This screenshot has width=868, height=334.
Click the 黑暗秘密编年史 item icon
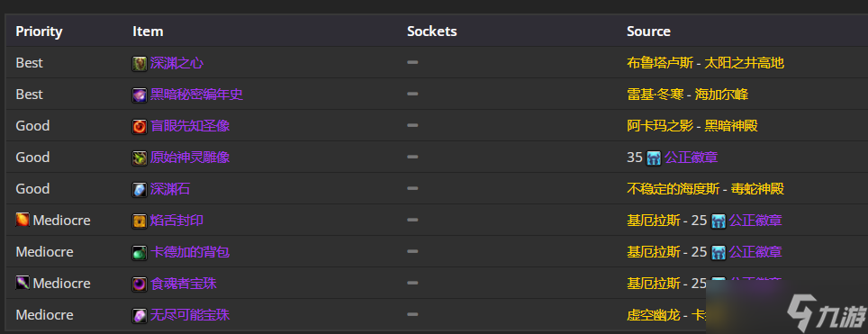tap(140, 95)
